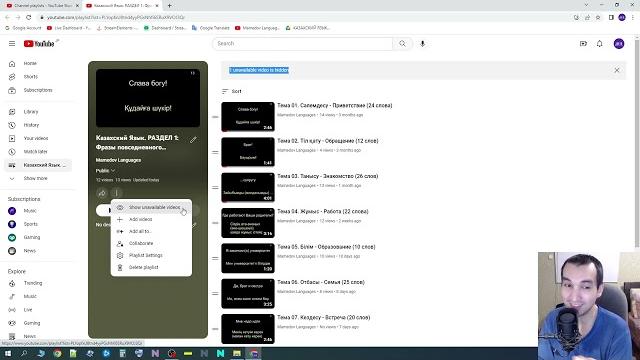The width and height of the screenshot is (640, 360).
Task: Start voice search with microphone icon
Action: coord(422,44)
